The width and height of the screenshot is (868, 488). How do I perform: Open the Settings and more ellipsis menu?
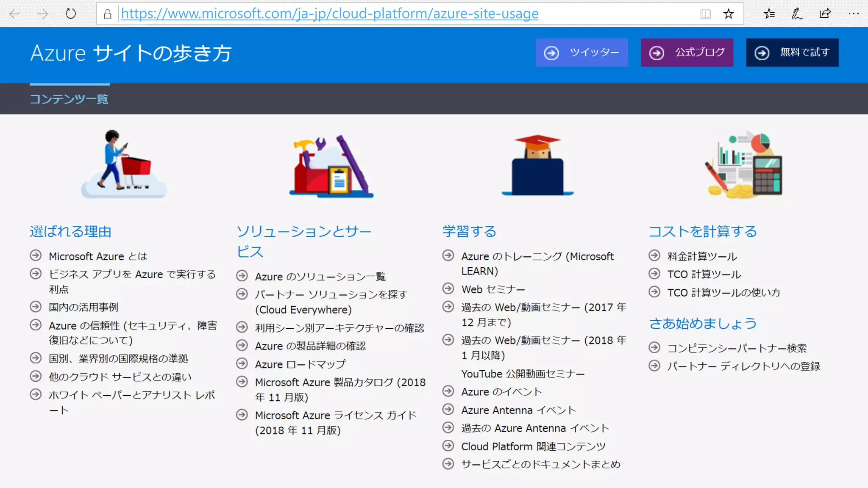[854, 14]
